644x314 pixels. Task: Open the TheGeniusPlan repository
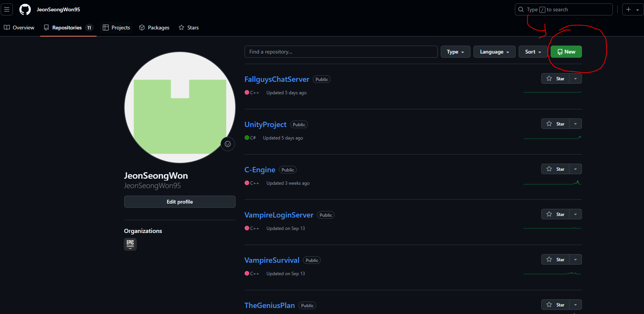point(269,305)
